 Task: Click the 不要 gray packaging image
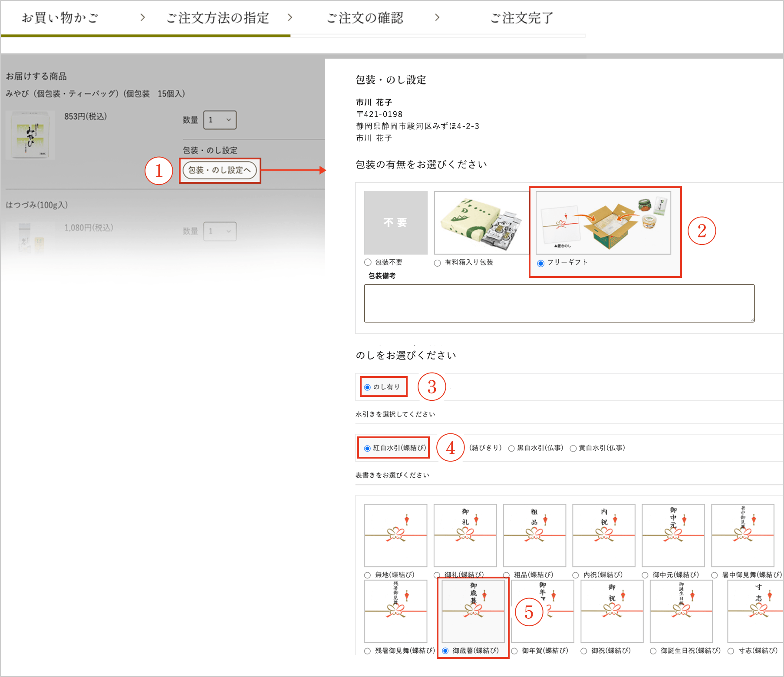tap(395, 223)
